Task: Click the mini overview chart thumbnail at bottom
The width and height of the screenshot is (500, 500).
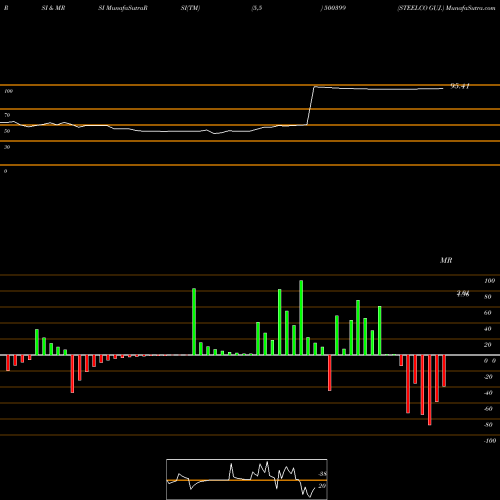Action: click(247, 479)
